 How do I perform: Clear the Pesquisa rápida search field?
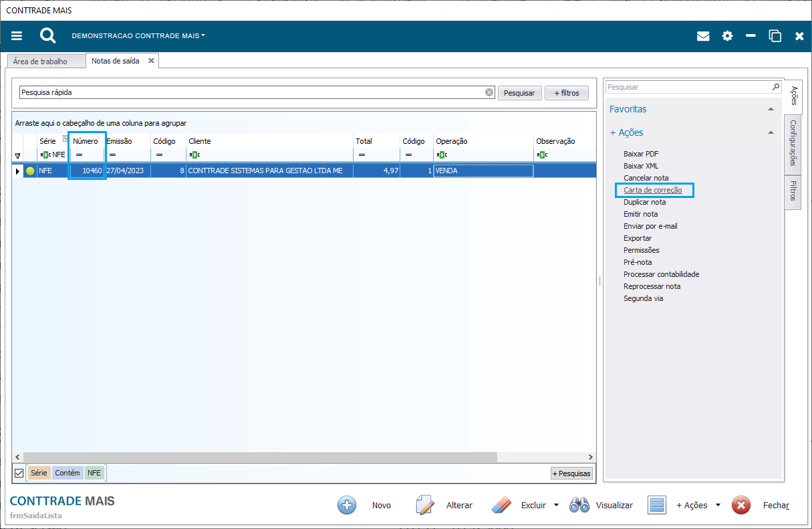pos(489,93)
